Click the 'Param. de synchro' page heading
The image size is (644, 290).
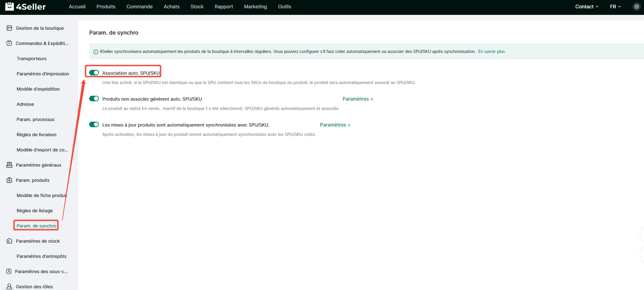[x=114, y=32]
